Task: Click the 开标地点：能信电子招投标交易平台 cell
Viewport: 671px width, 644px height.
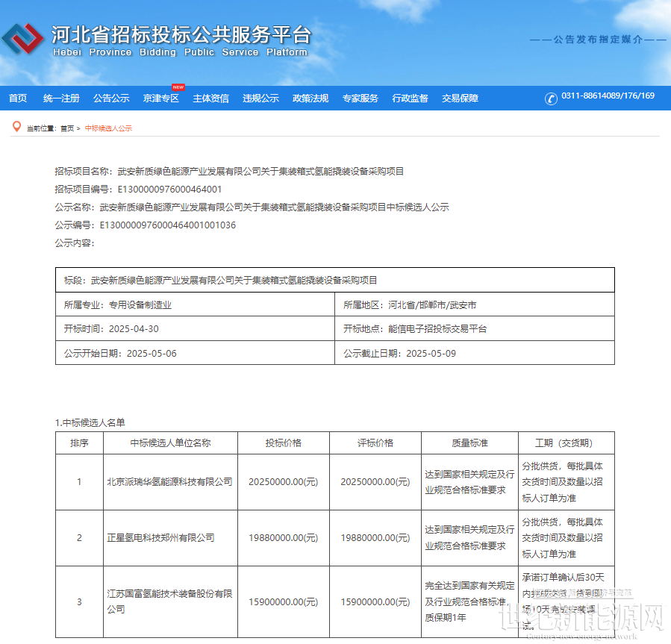Action: 475,328
